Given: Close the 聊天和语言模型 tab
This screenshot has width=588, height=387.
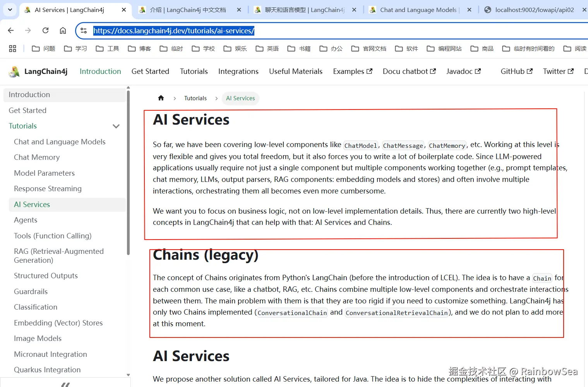Looking at the screenshot, I should click(x=354, y=10).
